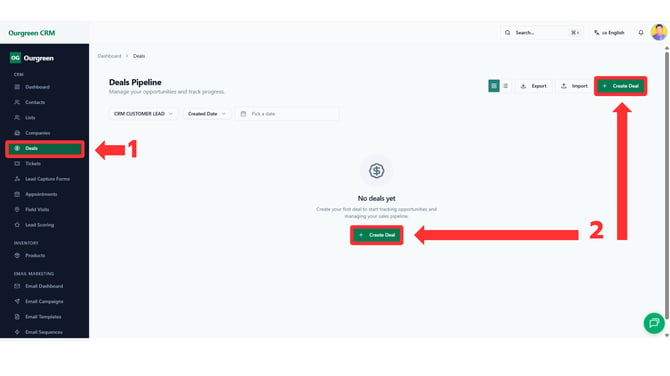Focus the Search input field
This screenshot has width=670, height=376.
[x=542, y=32]
